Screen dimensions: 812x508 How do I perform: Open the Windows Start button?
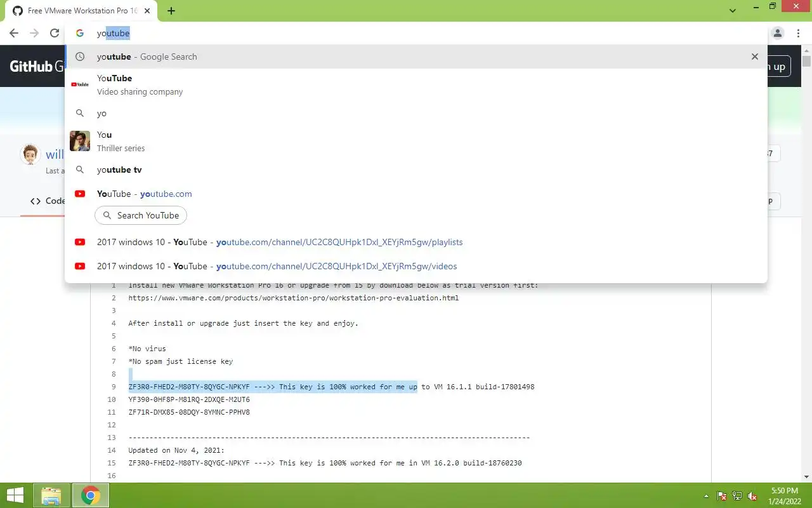coord(15,495)
